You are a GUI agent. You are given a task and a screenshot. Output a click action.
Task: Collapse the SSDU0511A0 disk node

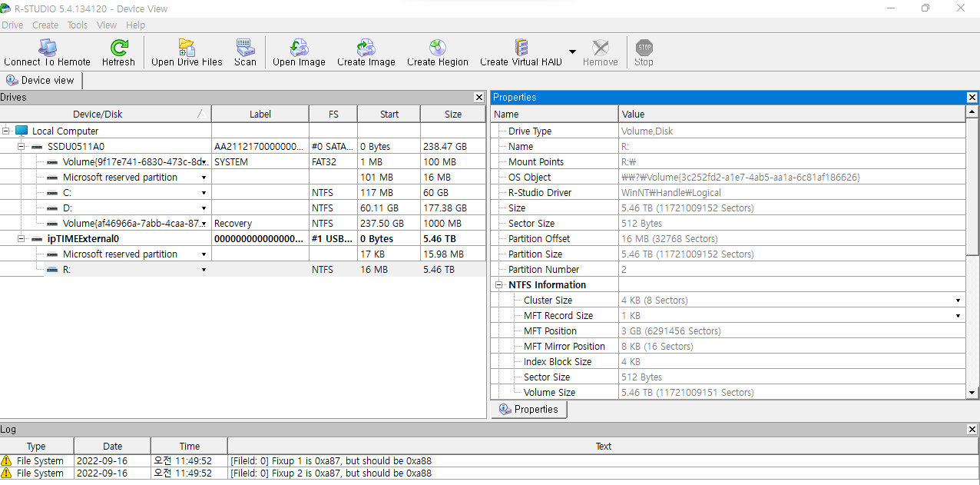point(22,147)
